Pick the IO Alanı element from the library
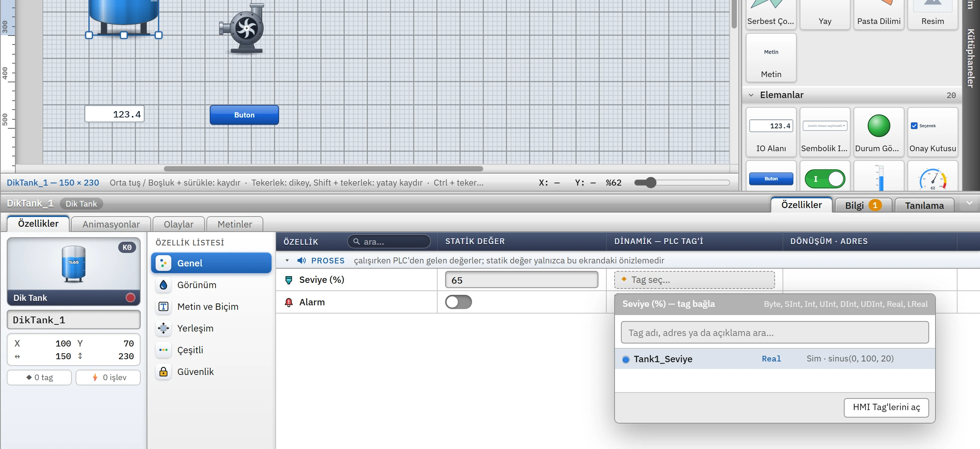This screenshot has width=980, height=449. [771, 132]
